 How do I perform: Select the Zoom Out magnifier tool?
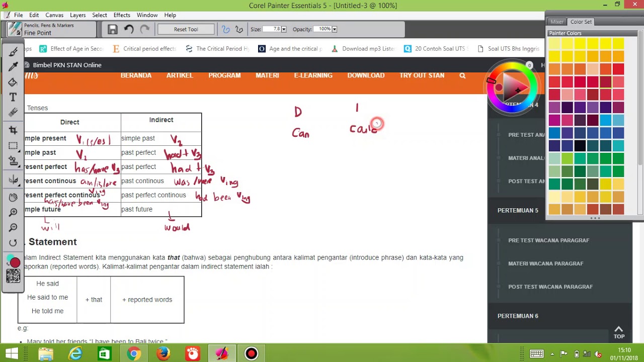pyautogui.click(x=13, y=228)
